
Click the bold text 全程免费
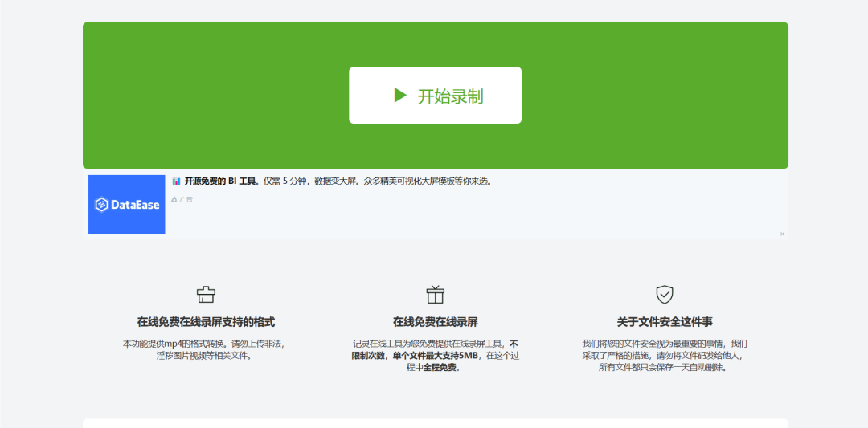(441, 367)
